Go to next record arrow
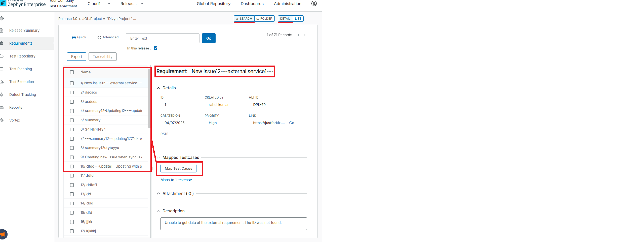 [x=305, y=35]
